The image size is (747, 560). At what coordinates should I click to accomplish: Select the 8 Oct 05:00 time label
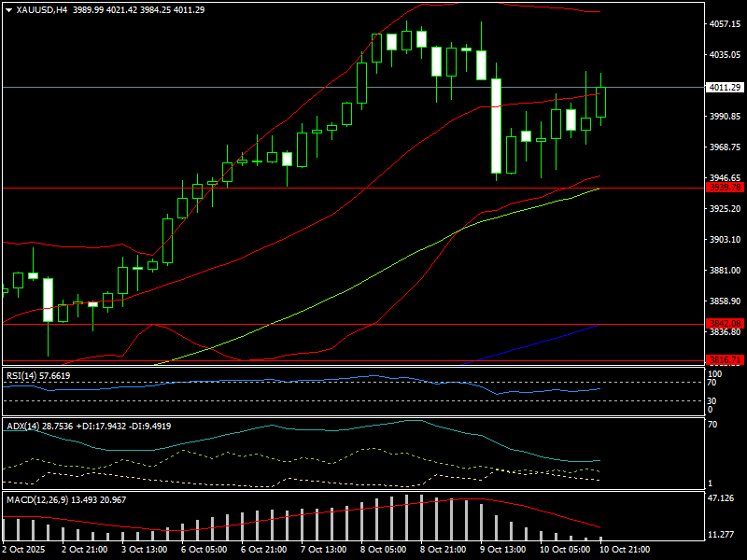pos(381,551)
